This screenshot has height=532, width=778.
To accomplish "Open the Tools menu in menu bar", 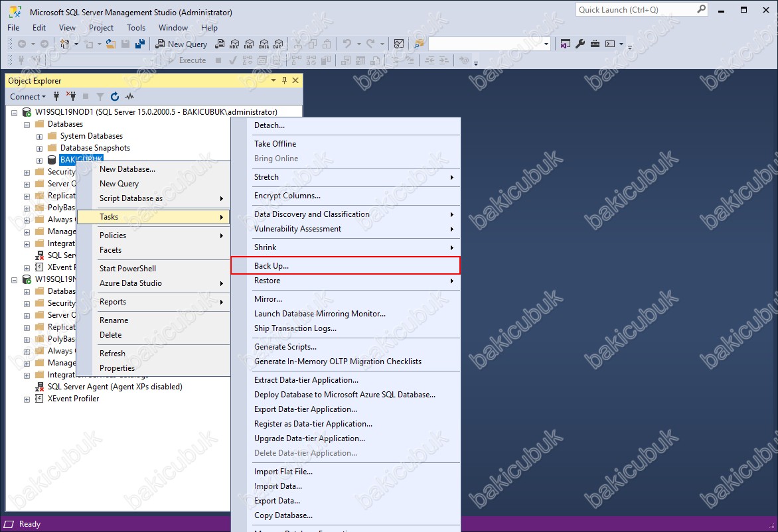I will tap(136, 28).
